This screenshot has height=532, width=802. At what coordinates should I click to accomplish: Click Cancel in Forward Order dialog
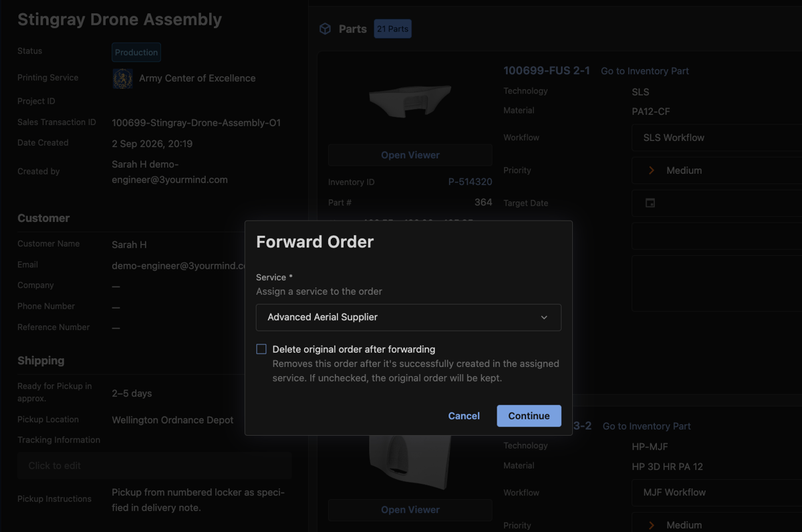[x=464, y=416]
